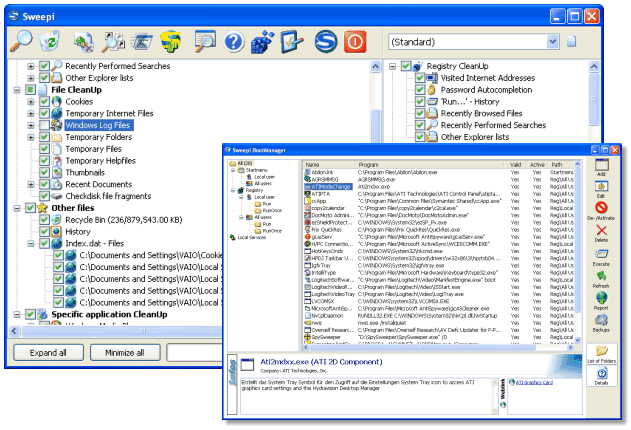This screenshot has height=430, width=631.
Task: Click Weblink globe icon in Infos panel
Action: [x=503, y=405]
